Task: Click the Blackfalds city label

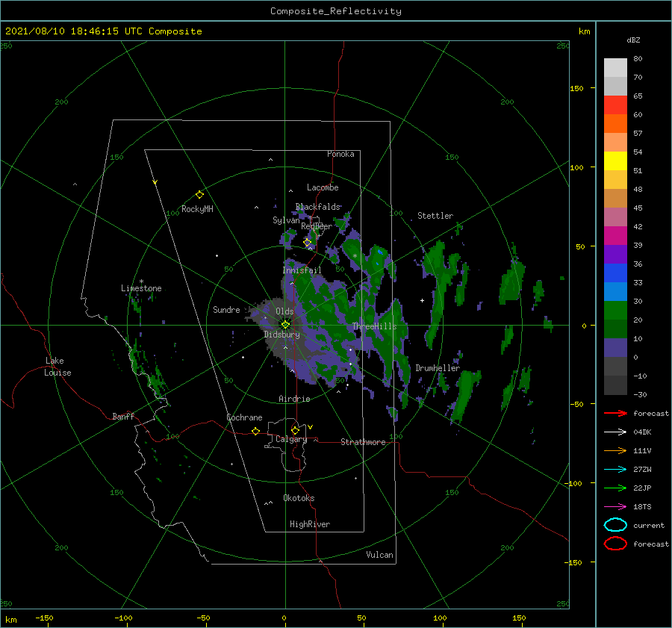Action: [317, 207]
